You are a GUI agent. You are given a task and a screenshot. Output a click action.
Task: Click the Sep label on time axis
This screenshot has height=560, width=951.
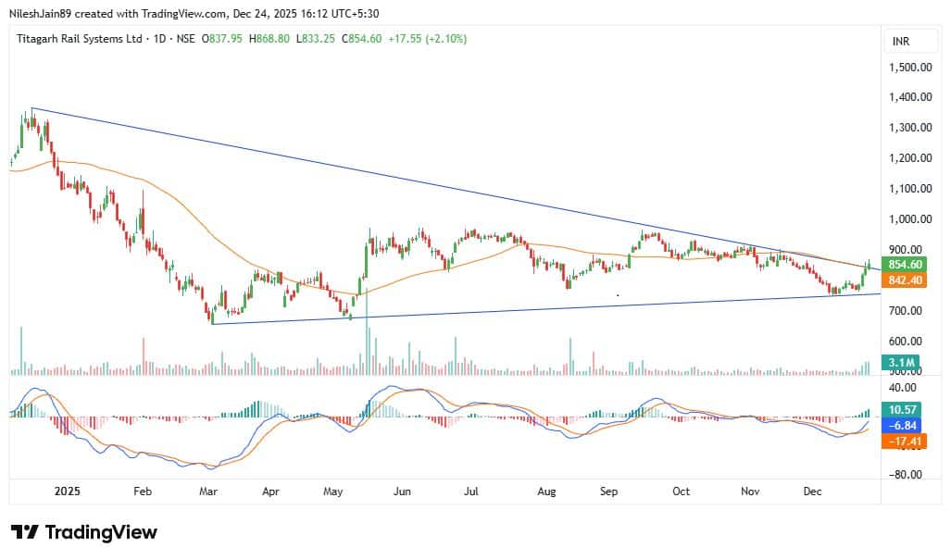(609, 491)
